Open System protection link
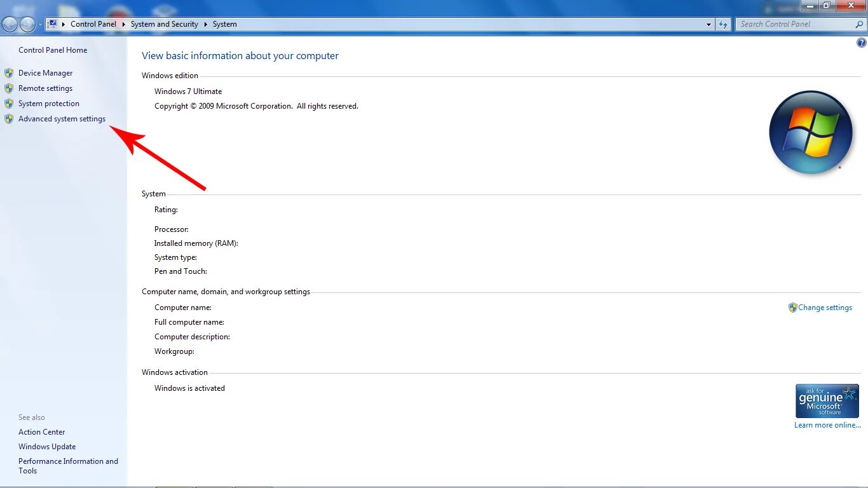The width and height of the screenshot is (868, 488). point(49,104)
